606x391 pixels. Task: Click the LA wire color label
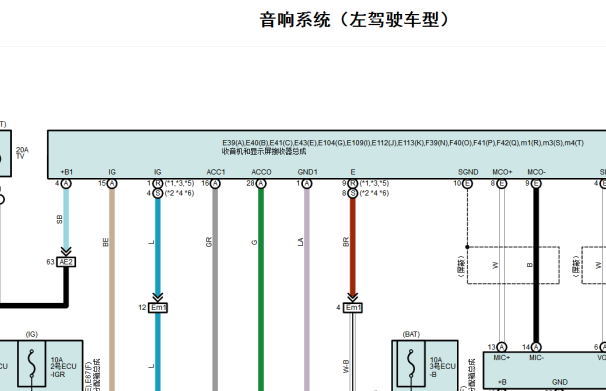pyautogui.click(x=300, y=242)
